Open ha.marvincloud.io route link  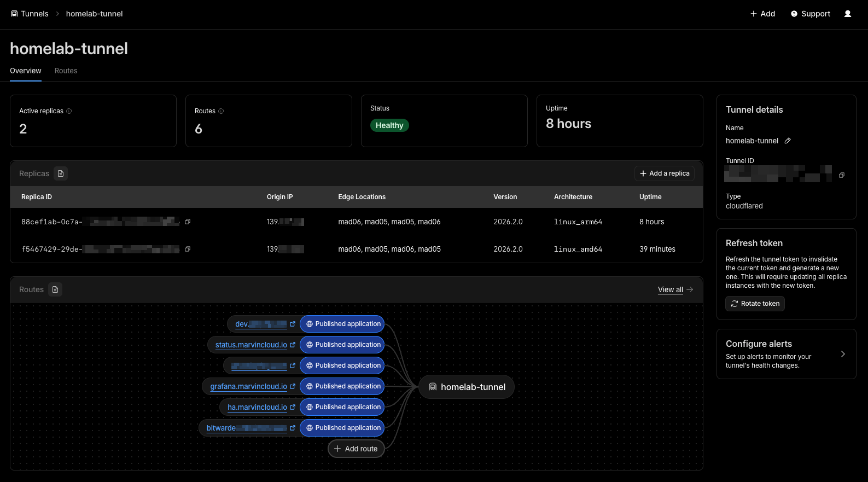[x=257, y=407]
